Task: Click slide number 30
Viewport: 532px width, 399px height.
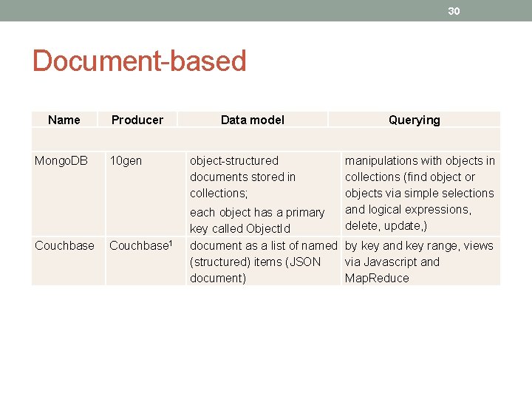Action: 454,11
